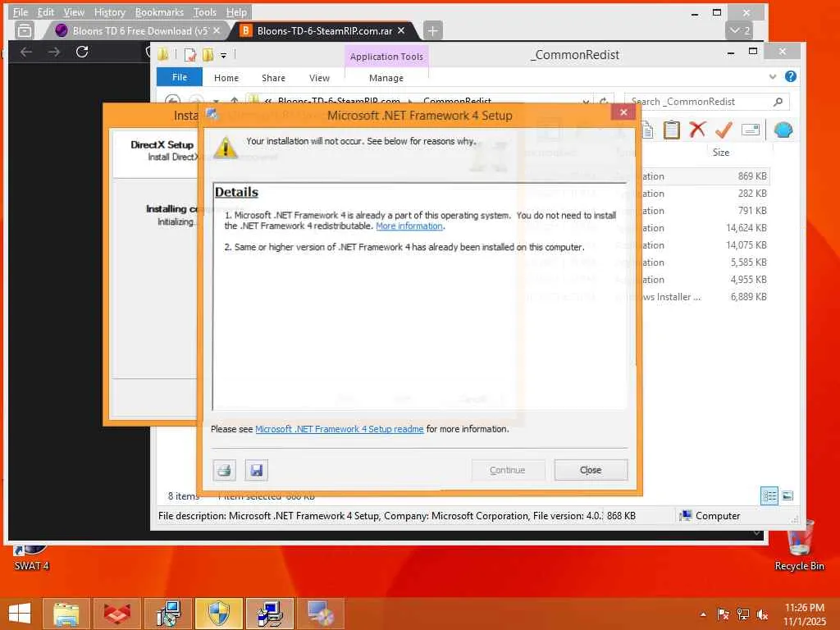Screen dimensions: 840x630
Task: Reload the browser page
Action: click(82, 52)
